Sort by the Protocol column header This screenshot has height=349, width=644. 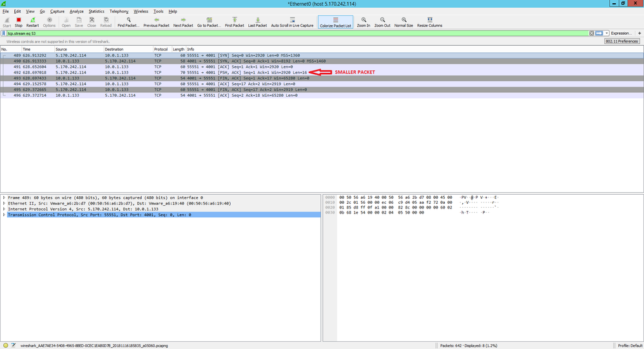[x=162, y=49]
